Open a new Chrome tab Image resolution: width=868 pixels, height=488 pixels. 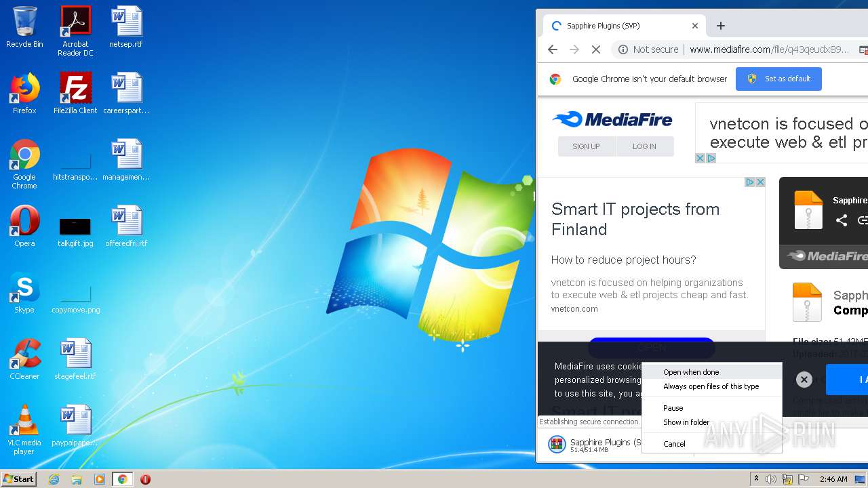click(721, 26)
